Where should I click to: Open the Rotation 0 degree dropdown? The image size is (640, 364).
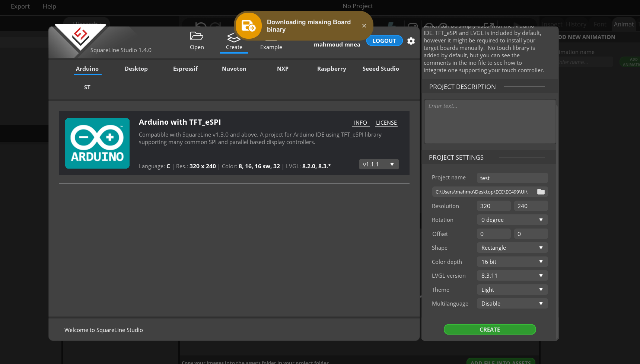512,220
